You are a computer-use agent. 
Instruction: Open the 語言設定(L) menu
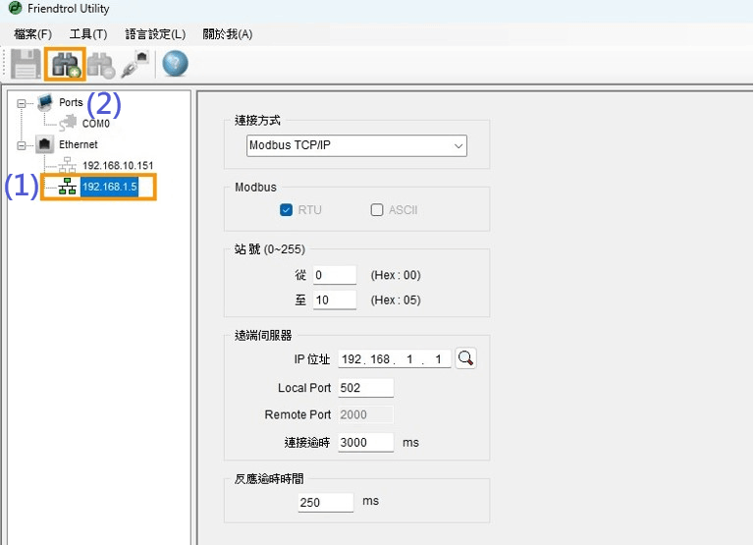pyautogui.click(x=155, y=34)
